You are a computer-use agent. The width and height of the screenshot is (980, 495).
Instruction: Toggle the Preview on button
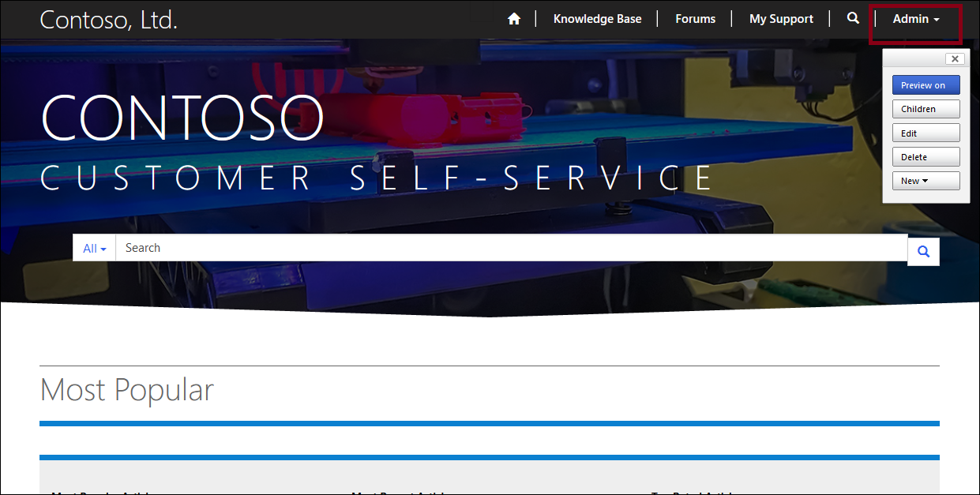tap(926, 85)
